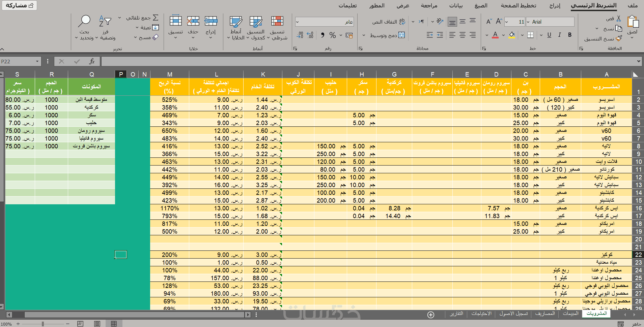Click the Paste (لصق) clipboard icon
This screenshot has width=644, height=327.
(x=633, y=22)
